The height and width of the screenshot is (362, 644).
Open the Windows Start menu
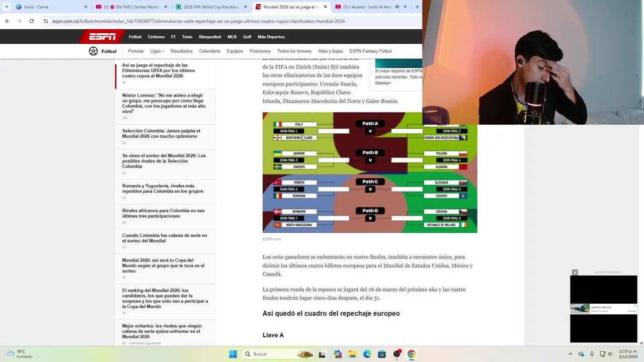point(233,354)
